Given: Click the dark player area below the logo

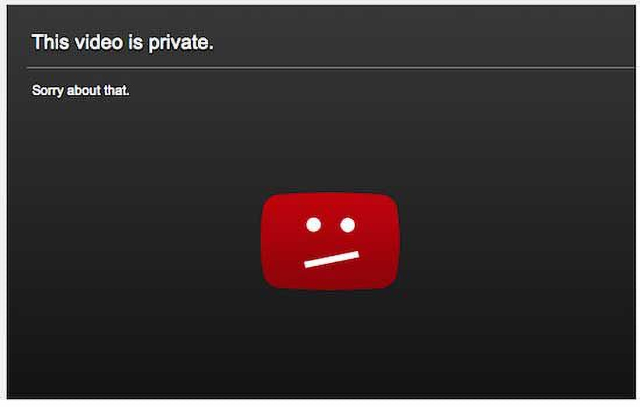Looking at the screenshot, I should pyautogui.click(x=330, y=343).
